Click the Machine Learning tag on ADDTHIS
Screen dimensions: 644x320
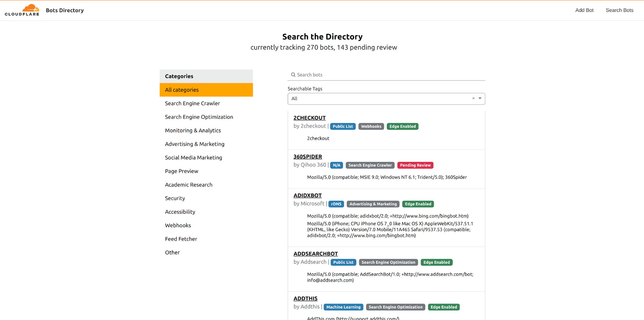click(343, 307)
